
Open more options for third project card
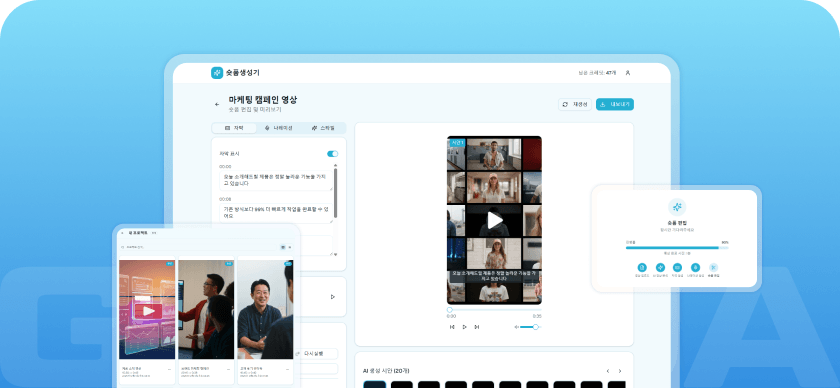click(x=287, y=369)
